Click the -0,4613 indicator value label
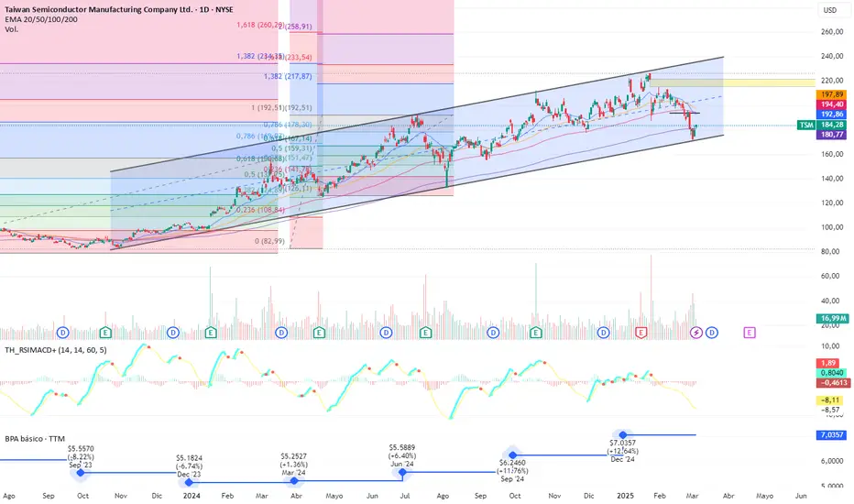This screenshot has height=504, width=854. point(833,382)
